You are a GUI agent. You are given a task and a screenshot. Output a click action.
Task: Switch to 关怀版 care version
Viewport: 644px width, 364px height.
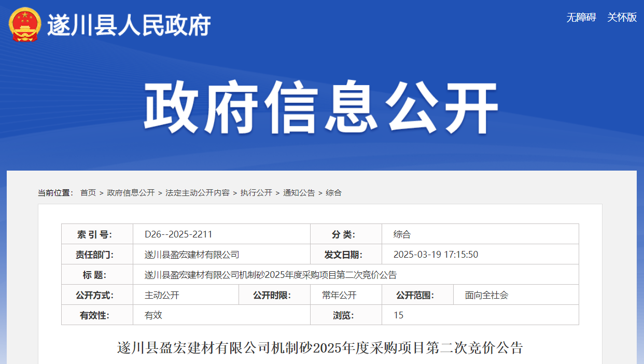click(622, 18)
